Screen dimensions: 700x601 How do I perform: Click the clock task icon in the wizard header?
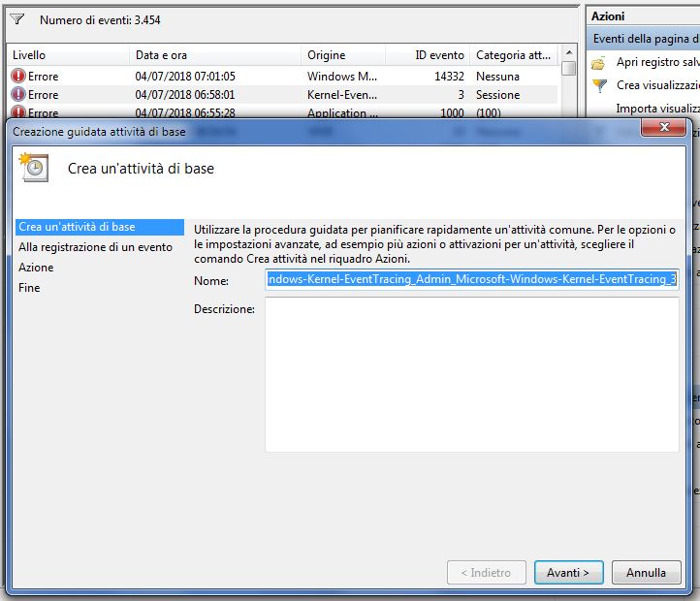pyautogui.click(x=33, y=168)
